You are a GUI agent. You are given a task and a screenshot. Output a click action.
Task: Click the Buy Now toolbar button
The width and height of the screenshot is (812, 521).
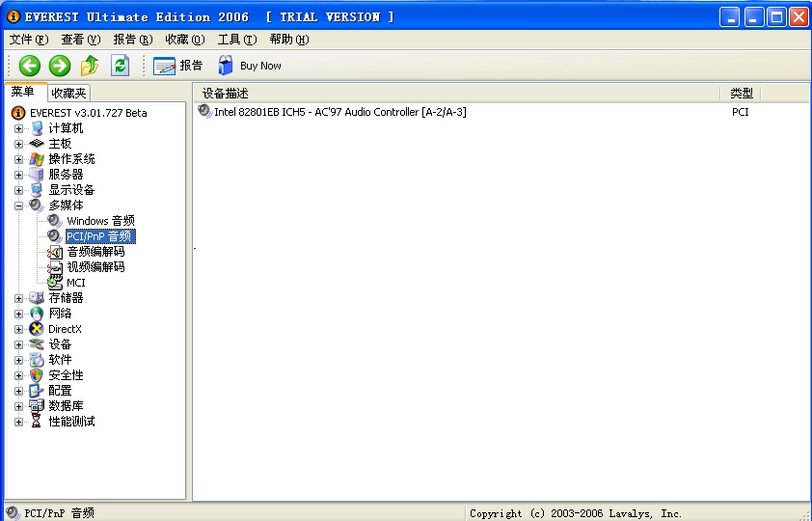[x=250, y=66]
